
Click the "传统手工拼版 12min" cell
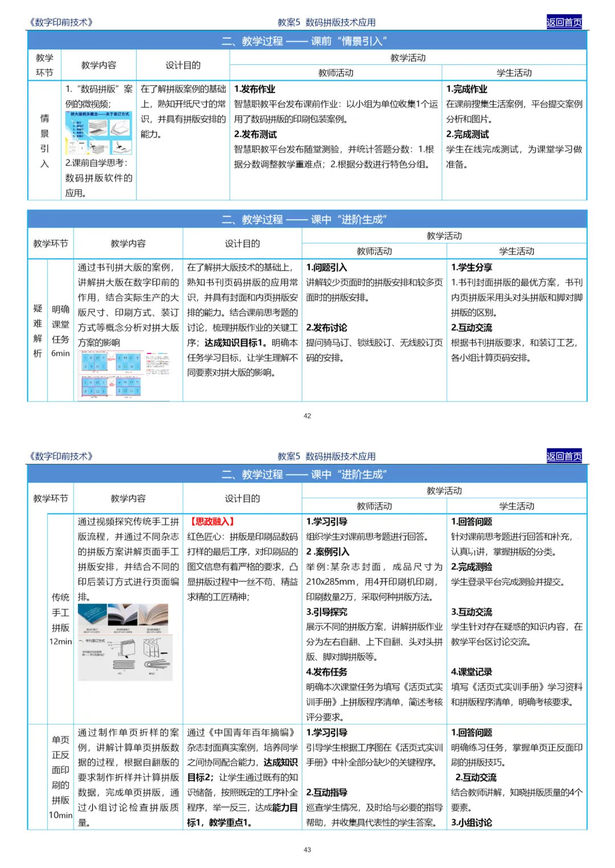click(x=60, y=619)
